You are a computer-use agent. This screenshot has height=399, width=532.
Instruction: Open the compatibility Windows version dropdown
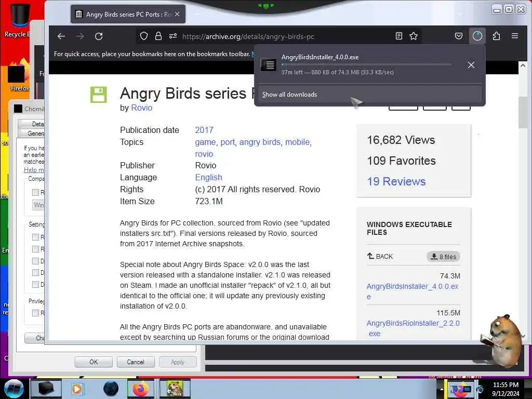[x=38, y=205]
